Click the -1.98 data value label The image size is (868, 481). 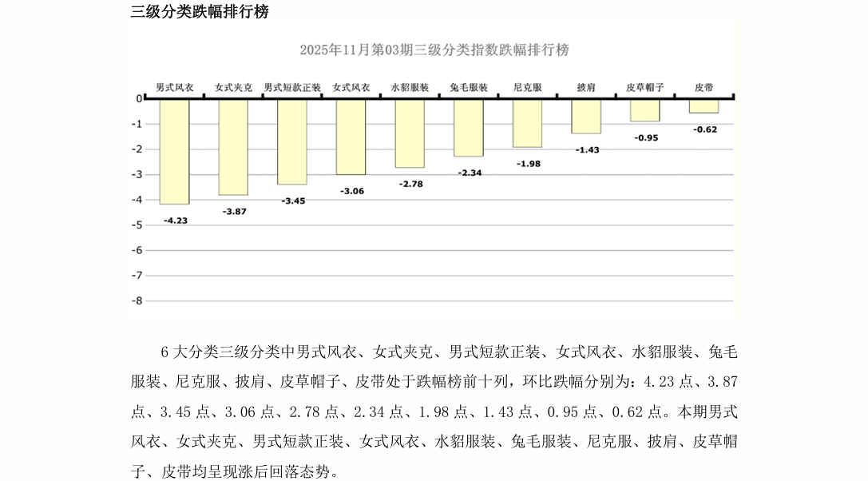point(528,164)
